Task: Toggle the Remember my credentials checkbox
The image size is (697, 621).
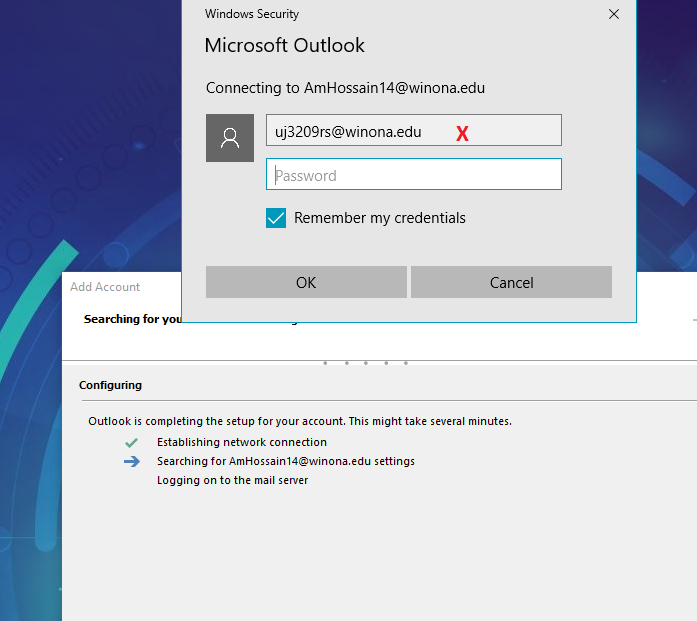Action: tap(276, 218)
